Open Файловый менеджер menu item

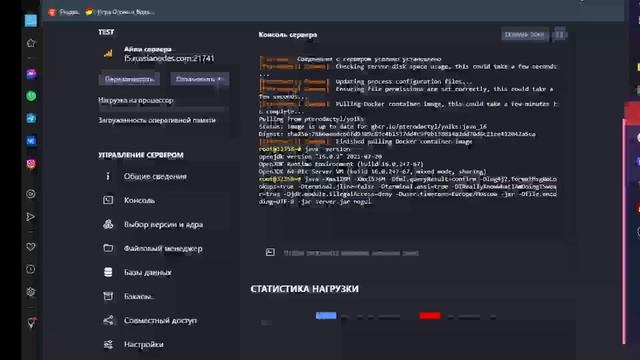163,249
